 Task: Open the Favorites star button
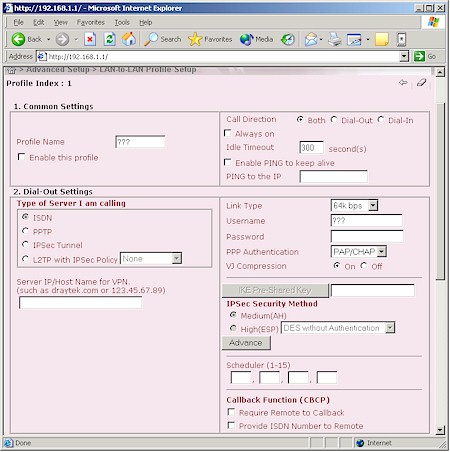tap(210, 39)
